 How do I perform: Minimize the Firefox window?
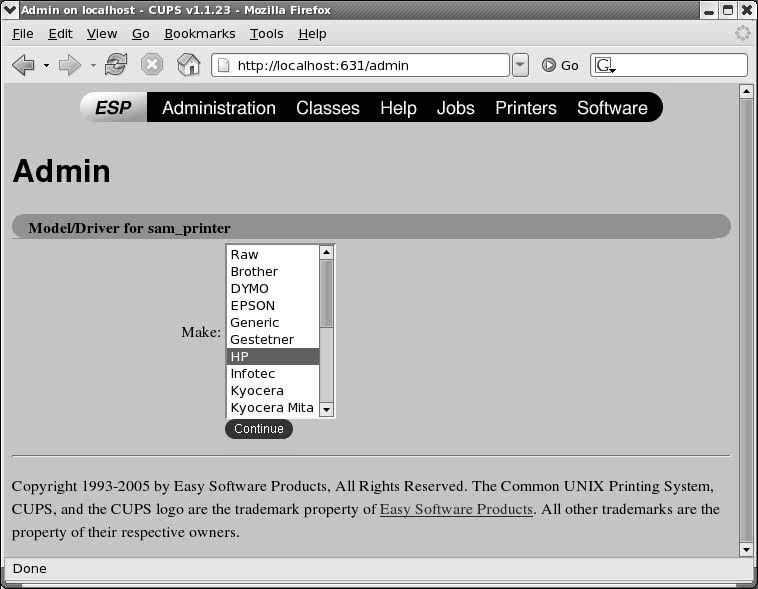709,10
